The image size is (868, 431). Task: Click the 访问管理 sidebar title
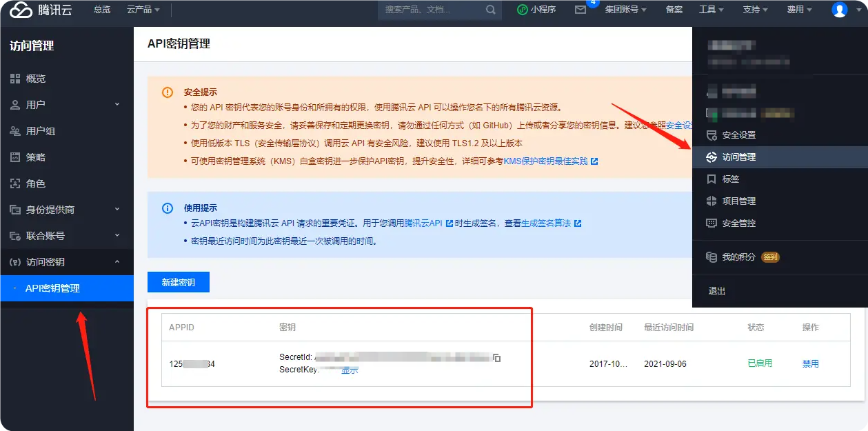(x=32, y=46)
